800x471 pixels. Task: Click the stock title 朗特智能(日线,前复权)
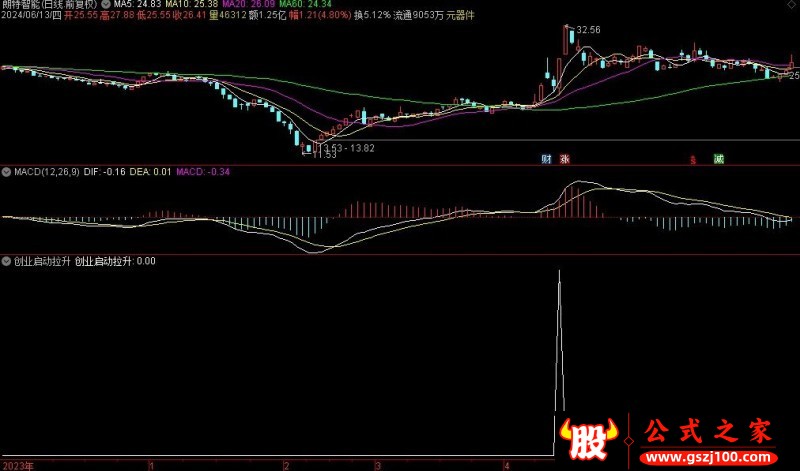(48, 5)
